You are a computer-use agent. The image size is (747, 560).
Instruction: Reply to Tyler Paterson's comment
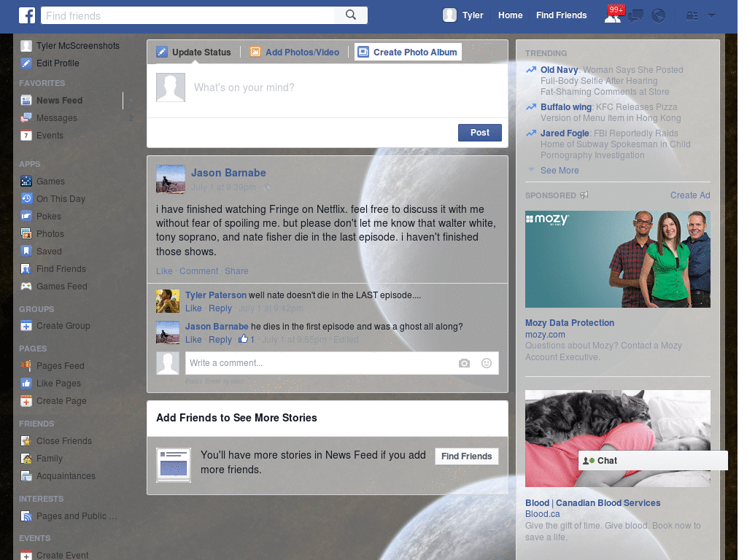(x=220, y=308)
